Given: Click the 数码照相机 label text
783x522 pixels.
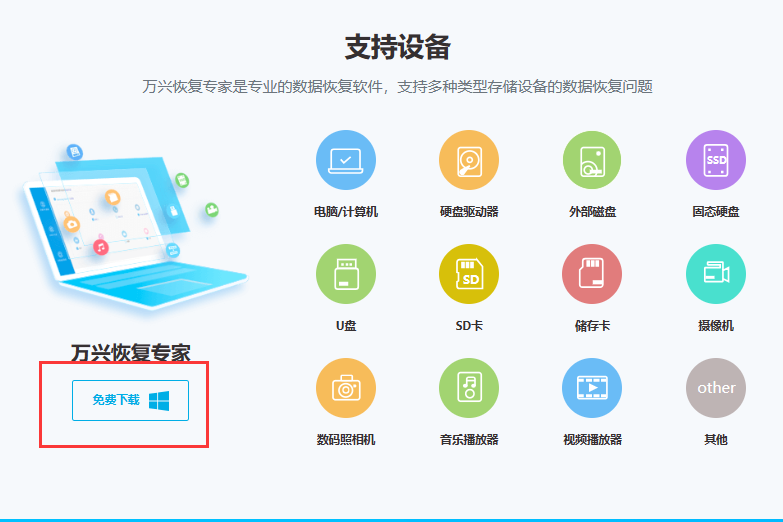Looking at the screenshot, I should [346, 440].
